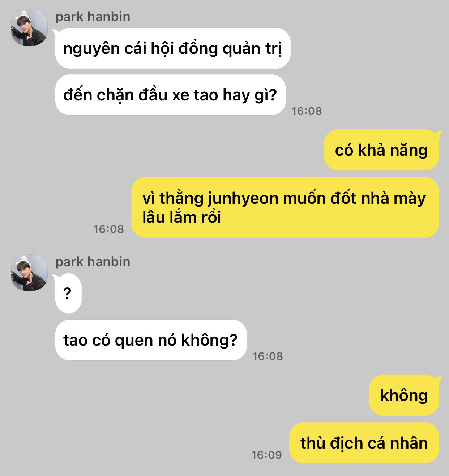Click the 16:08 timestamp after 'tao có quen nó không?'
This screenshot has width=449, height=476.
(268, 356)
